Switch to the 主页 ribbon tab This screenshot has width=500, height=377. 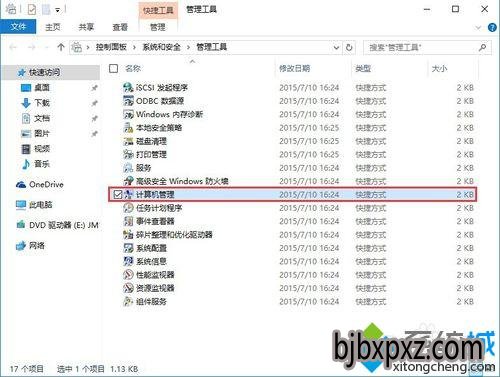(53, 27)
